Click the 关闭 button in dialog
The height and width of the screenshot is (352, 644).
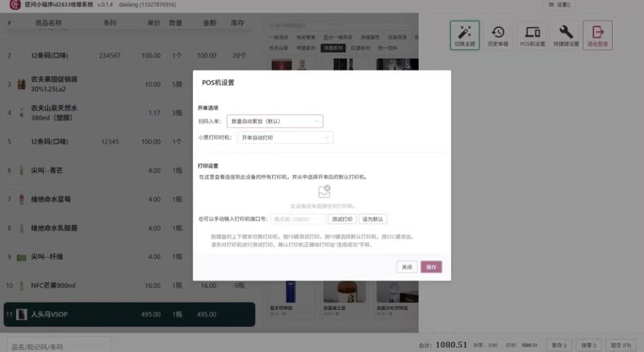[x=407, y=267]
